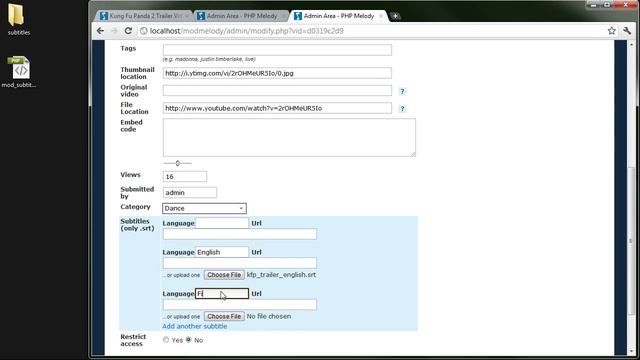Click the Submitted by field with admin

(189, 193)
